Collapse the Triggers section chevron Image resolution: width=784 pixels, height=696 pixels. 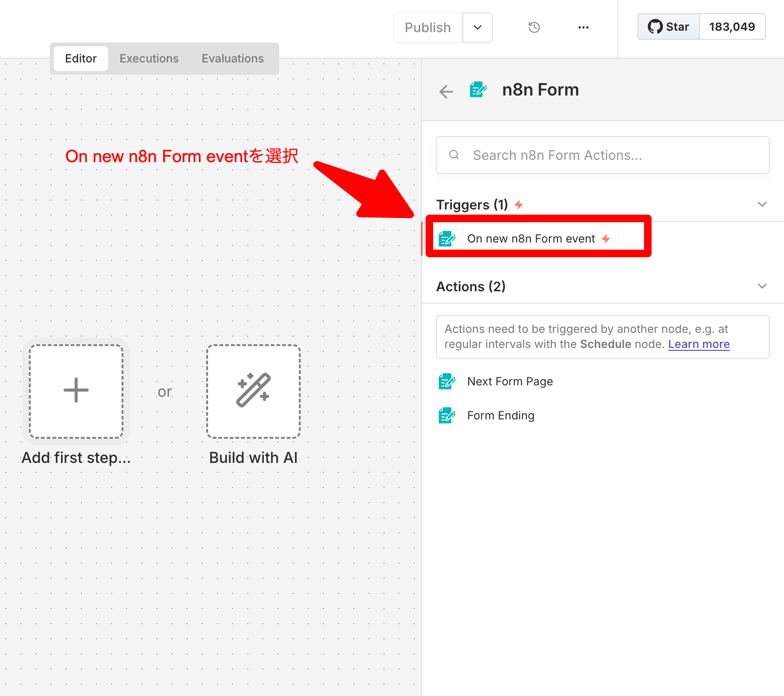[762, 204]
